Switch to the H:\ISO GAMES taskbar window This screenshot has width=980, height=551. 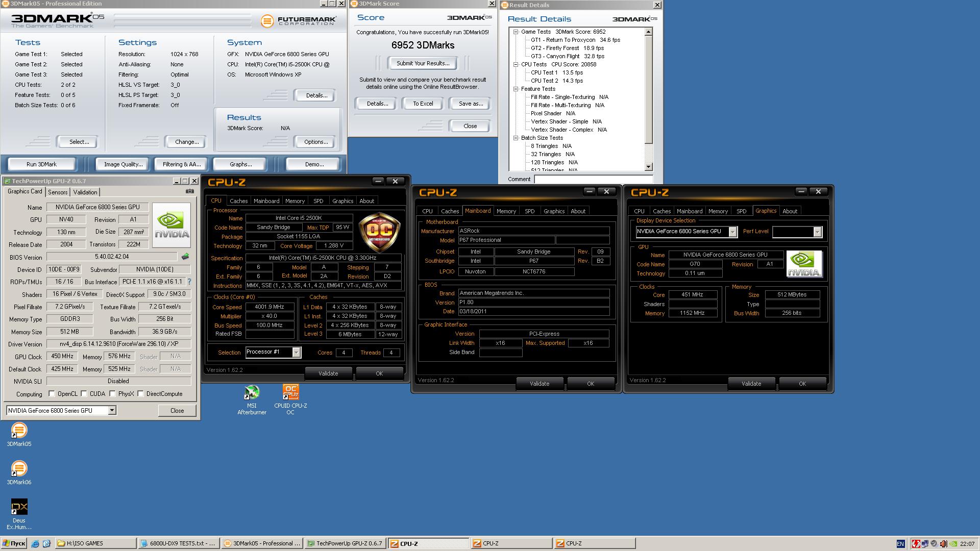point(95,544)
